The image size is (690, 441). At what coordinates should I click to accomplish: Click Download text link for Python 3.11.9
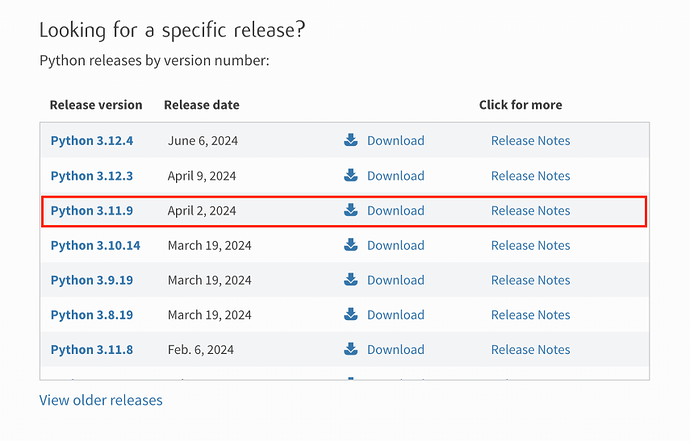pos(396,210)
